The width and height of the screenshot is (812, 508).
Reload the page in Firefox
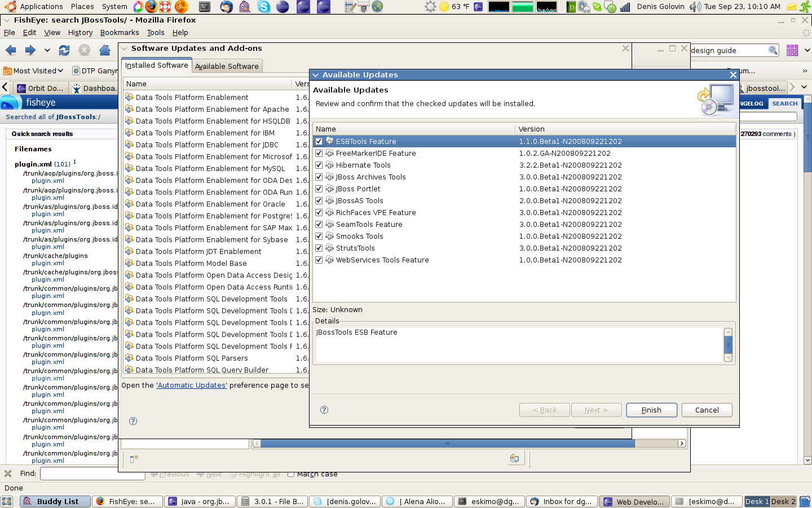click(64, 51)
